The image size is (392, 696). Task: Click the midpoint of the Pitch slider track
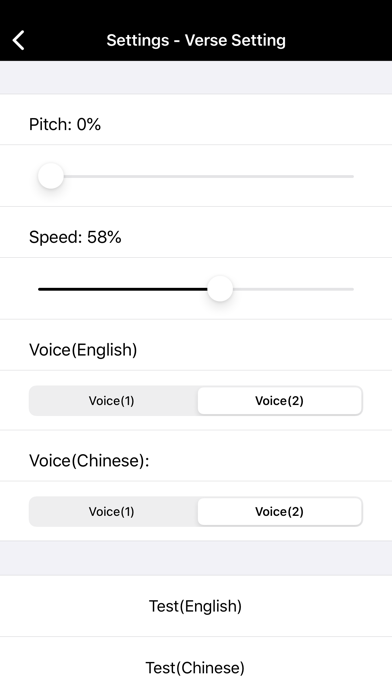pos(196,176)
